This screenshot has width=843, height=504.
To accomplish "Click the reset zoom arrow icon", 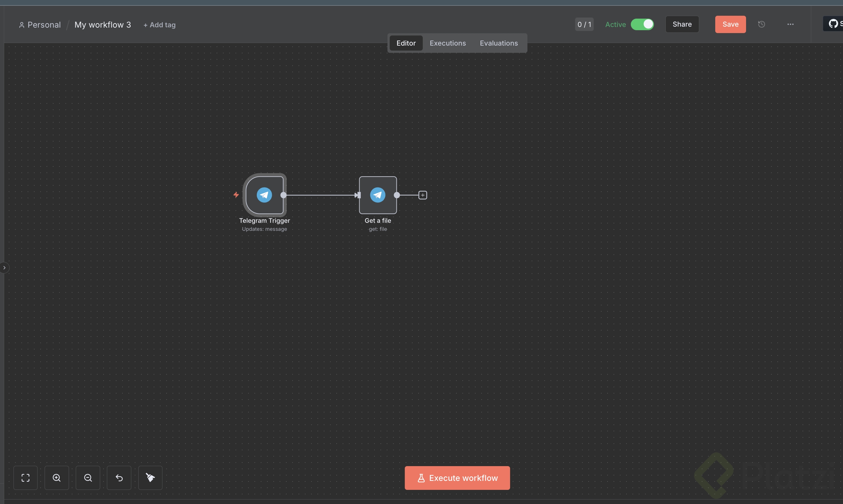I will coord(119,478).
